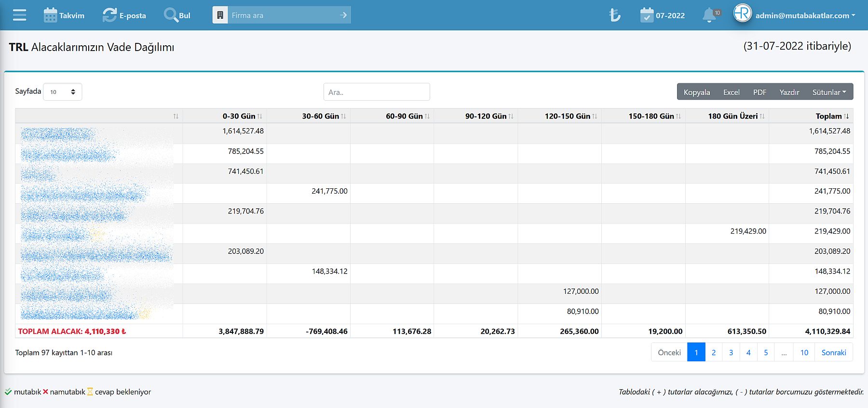
Task: Click the PDF export button
Action: [759, 92]
